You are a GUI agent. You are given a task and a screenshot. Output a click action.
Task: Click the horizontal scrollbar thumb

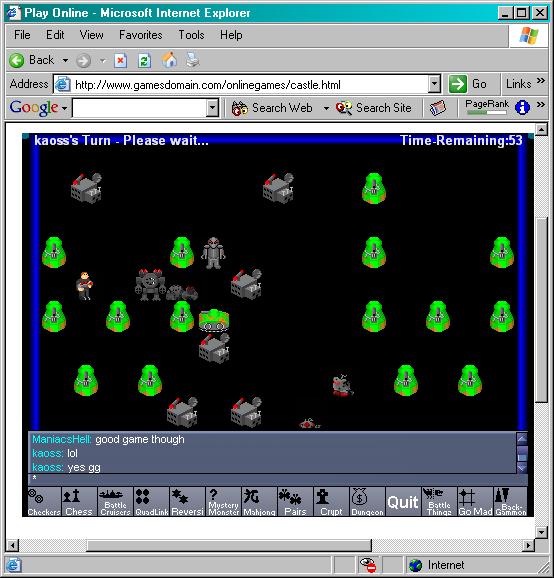(229, 545)
